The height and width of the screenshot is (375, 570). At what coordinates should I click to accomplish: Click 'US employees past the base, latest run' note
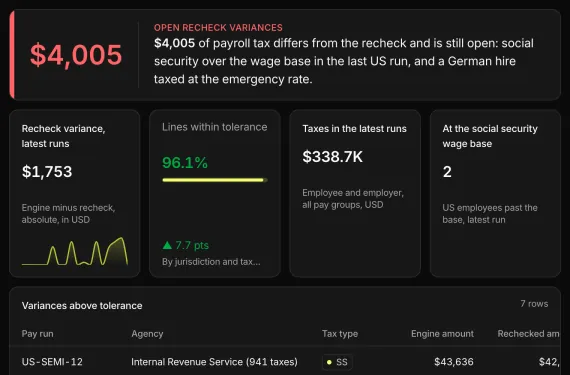(x=490, y=214)
